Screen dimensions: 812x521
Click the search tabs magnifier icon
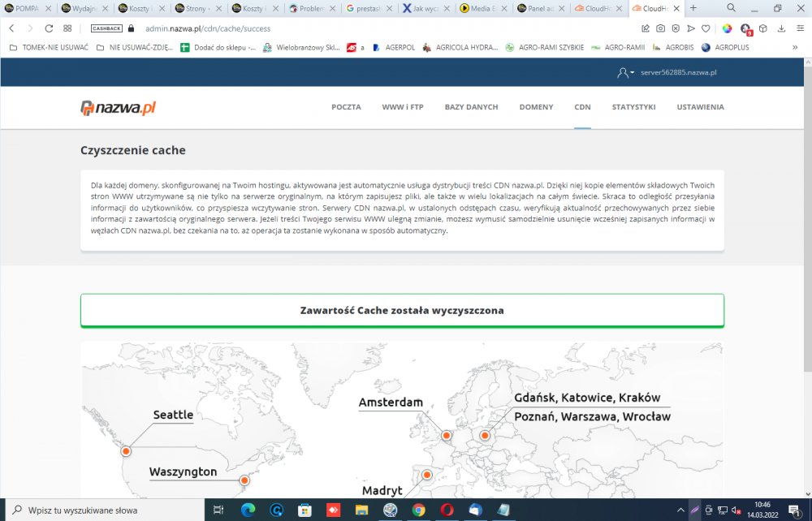coord(732,8)
